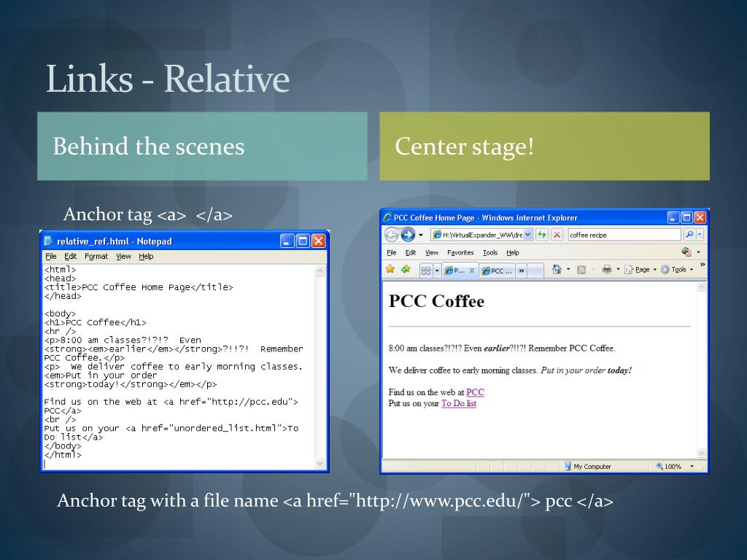Open the Edit menu in Notepad
Viewport: 747px width, 560px height.
[71, 256]
